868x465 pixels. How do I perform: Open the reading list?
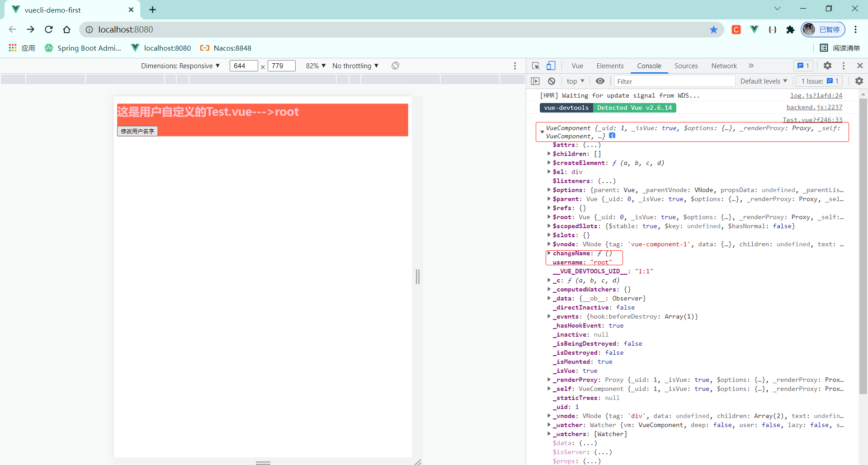(840, 48)
